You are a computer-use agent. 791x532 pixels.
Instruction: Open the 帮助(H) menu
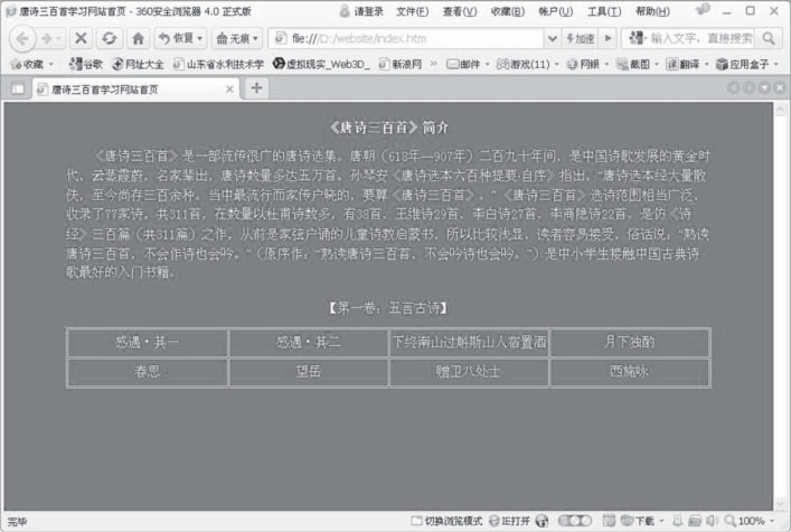tap(652, 11)
